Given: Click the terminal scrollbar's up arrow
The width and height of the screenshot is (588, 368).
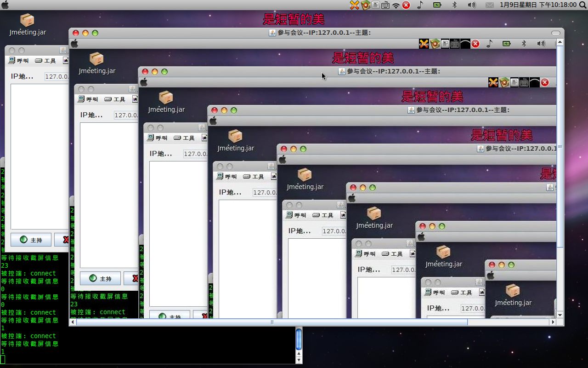Looking at the screenshot, I should (x=299, y=354).
